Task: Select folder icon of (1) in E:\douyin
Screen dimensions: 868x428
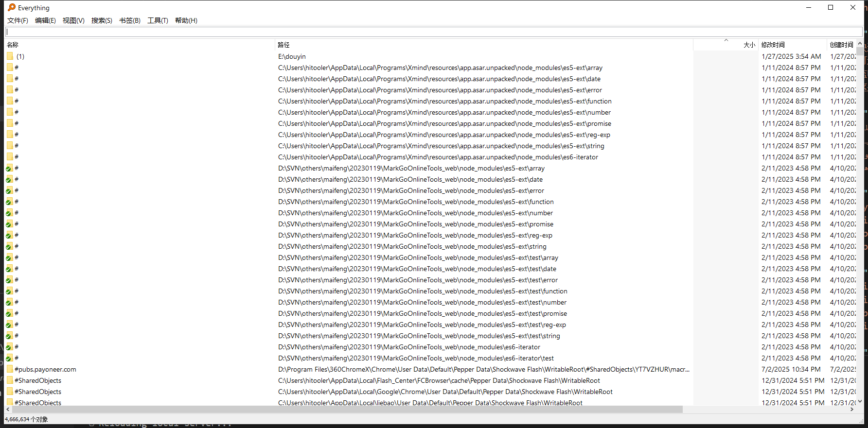Action: [x=10, y=56]
